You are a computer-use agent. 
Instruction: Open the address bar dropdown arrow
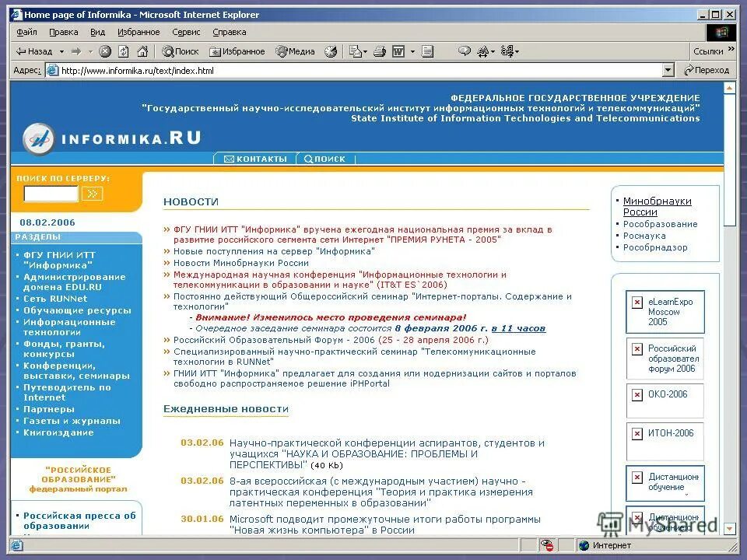point(668,71)
